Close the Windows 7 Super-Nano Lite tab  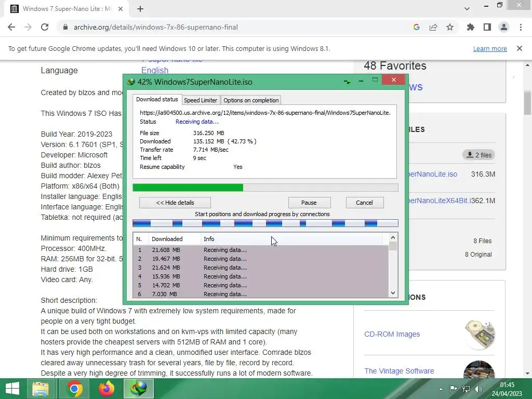121,9
